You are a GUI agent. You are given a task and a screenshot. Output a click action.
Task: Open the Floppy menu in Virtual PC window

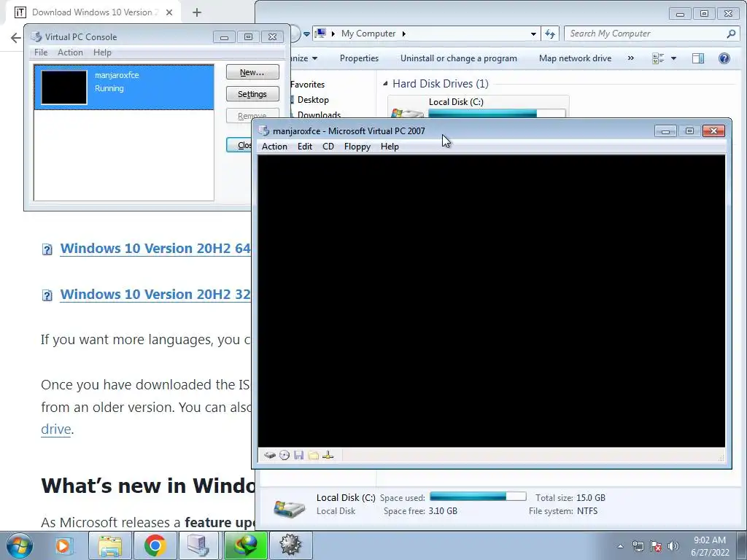357,147
